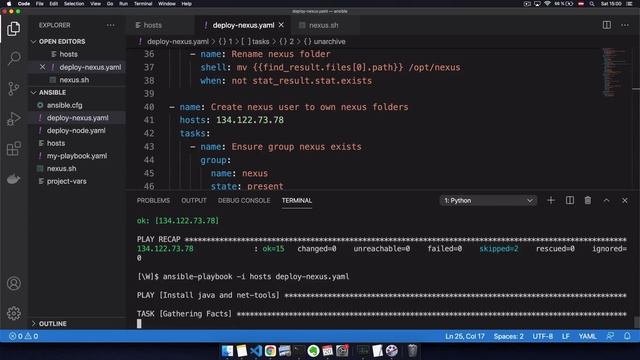The image size is (640, 360).
Task: Close the terminal panel
Action: pos(624,200)
